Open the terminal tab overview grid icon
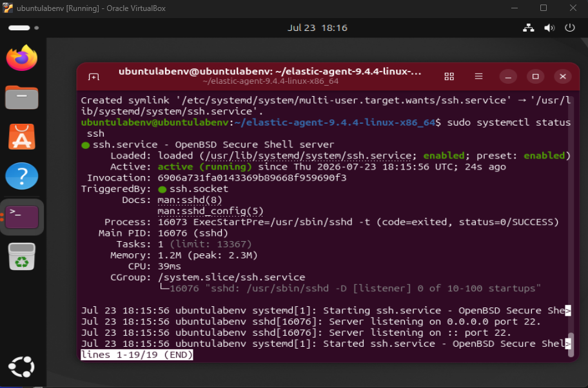This screenshot has width=588, height=388. pyautogui.click(x=449, y=77)
